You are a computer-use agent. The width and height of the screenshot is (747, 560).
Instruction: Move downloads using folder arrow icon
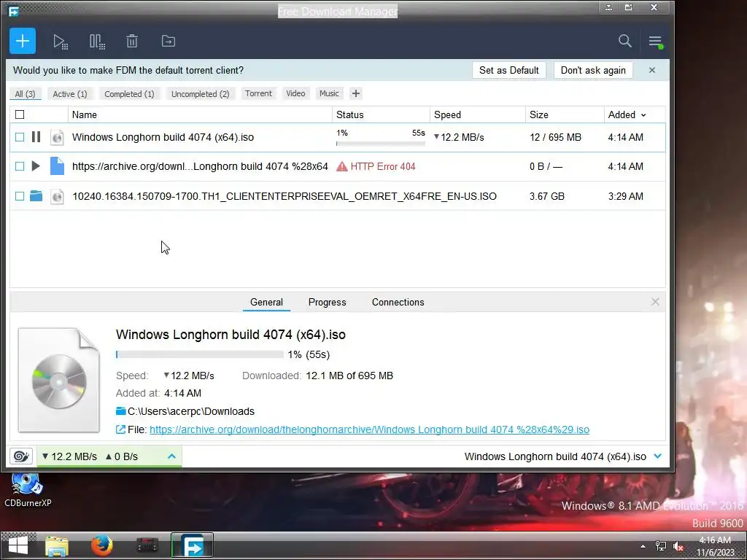click(169, 41)
